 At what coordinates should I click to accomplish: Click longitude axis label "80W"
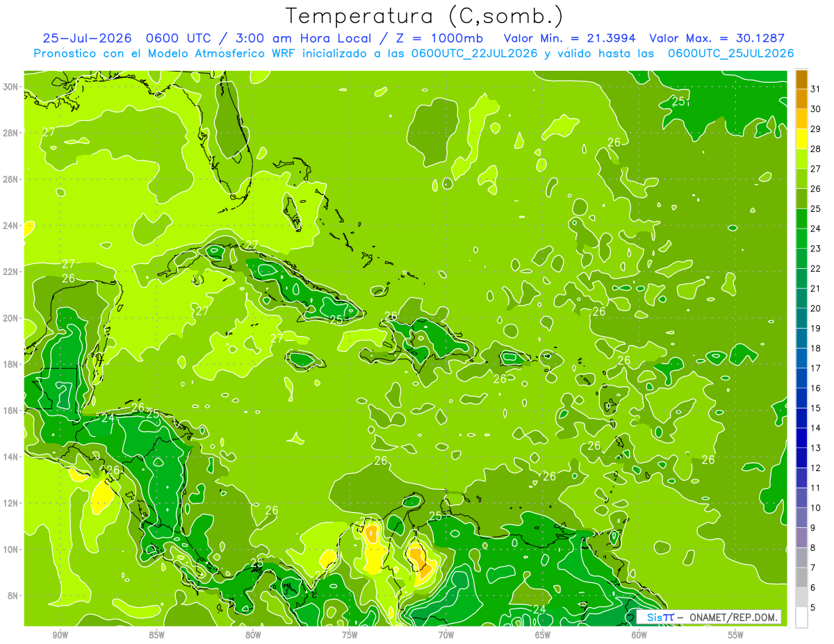click(253, 635)
